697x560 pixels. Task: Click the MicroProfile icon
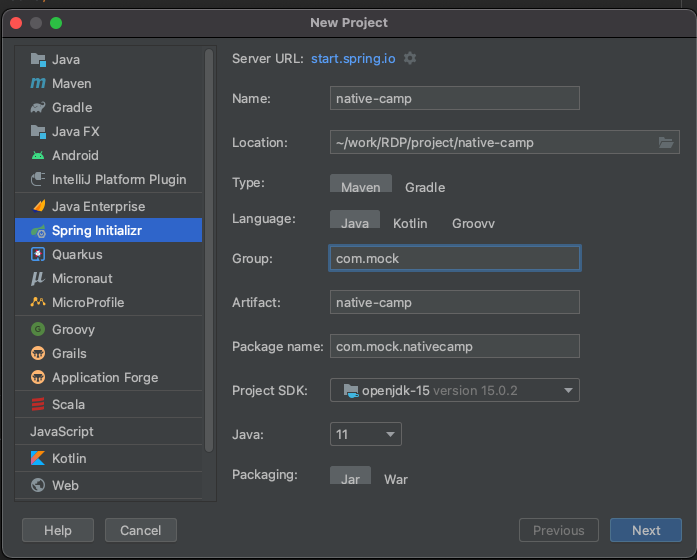tap(38, 302)
